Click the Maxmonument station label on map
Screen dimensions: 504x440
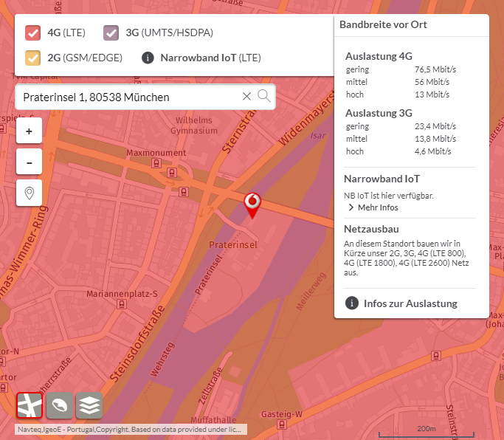click(156, 153)
